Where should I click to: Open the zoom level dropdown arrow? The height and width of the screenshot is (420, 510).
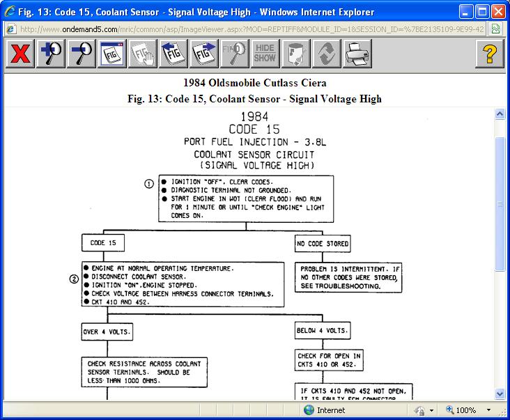488,410
